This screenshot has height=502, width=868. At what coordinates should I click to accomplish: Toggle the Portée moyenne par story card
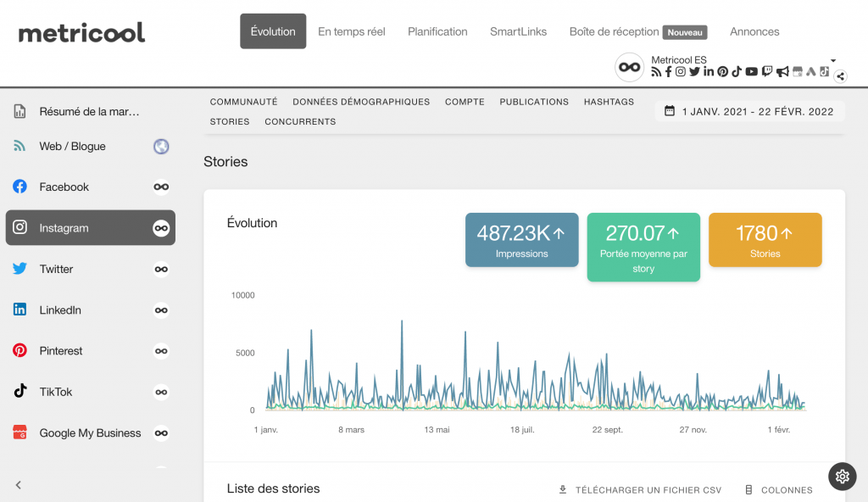(643, 247)
